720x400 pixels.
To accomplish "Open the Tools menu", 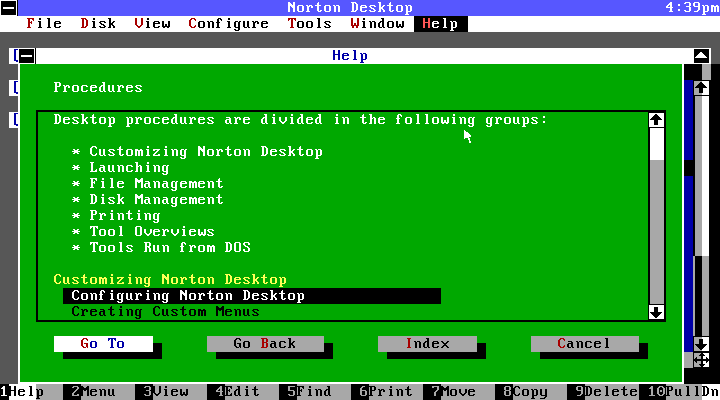I will click(x=309, y=23).
